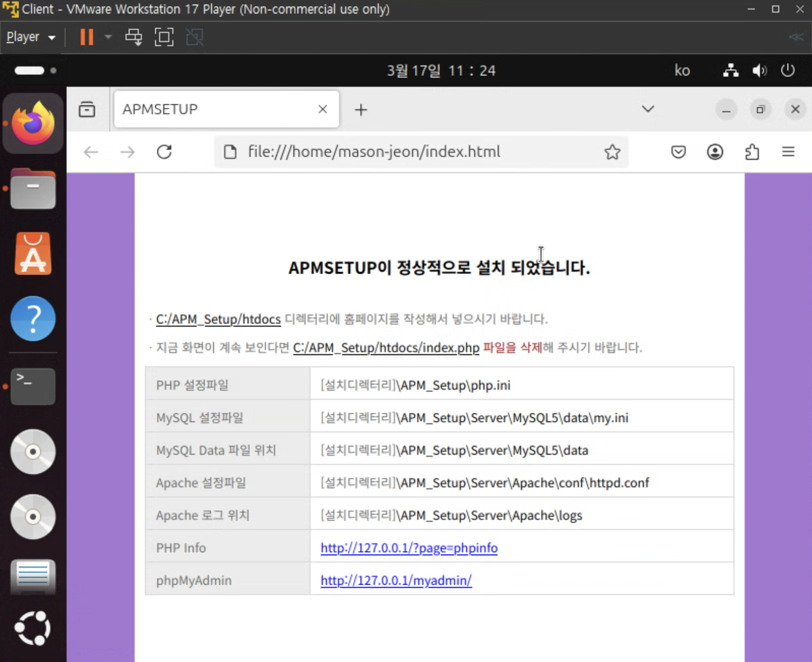Viewport: 812px width, 662px height.
Task: Click the php.ini path cell
Action: coord(522,383)
